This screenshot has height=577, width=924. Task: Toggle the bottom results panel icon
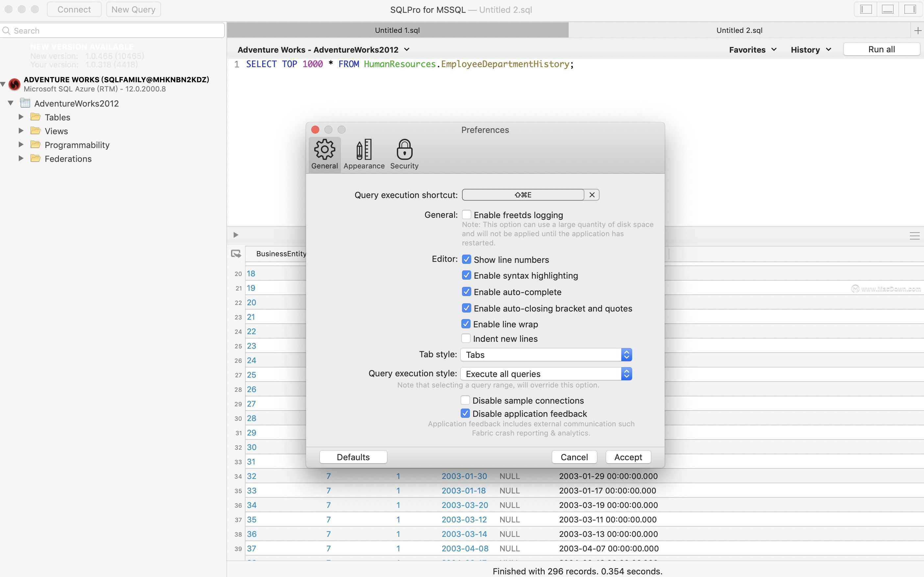[x=888, y=9]
